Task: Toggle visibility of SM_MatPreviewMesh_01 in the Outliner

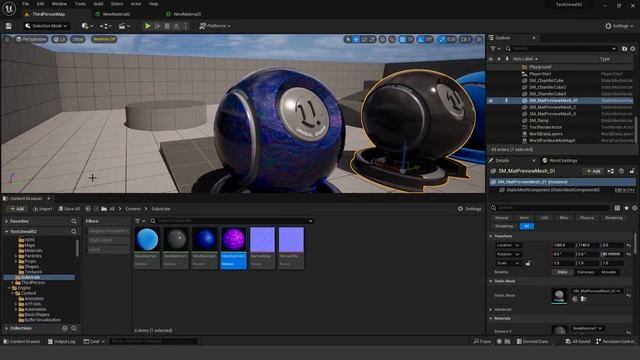Action: tap(491, 100)
